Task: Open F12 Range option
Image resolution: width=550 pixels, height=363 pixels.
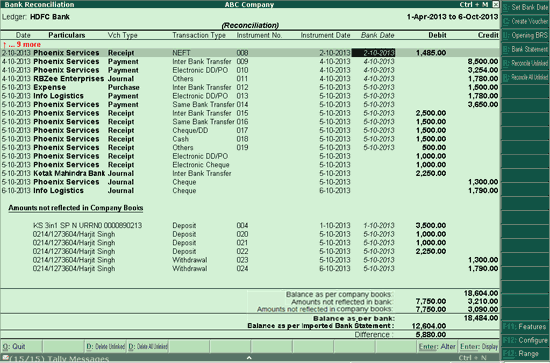Action: [x=525, y=354]
